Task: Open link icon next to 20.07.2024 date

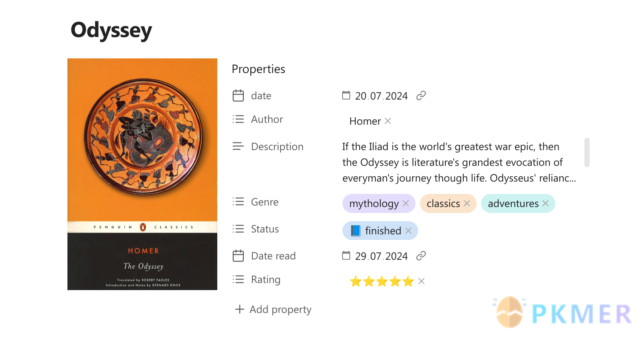Action: 421,96
